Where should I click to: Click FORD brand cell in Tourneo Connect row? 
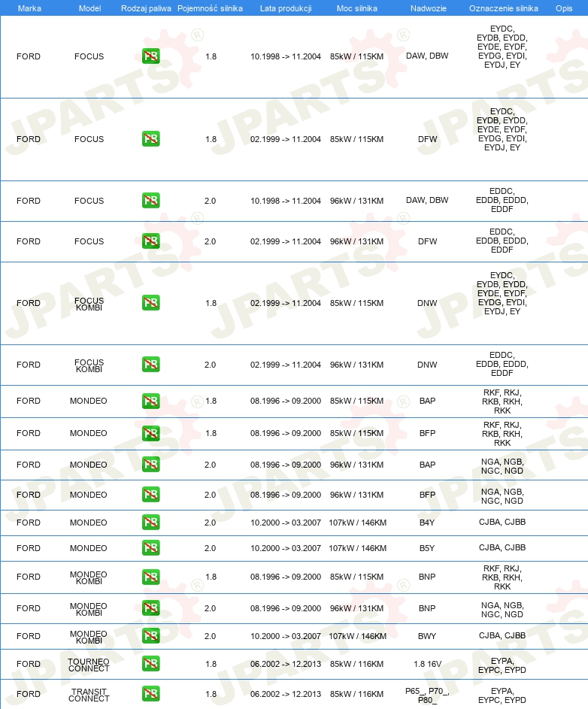tap(28, 664)
